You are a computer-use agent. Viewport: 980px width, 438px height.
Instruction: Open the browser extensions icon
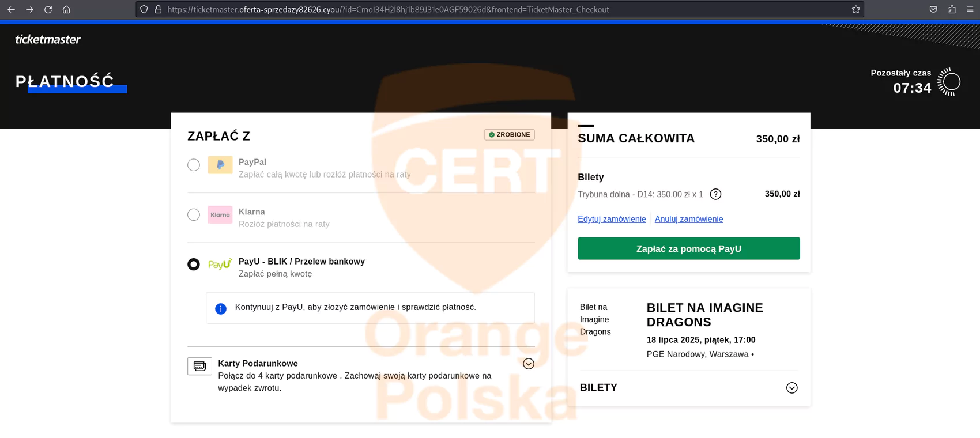(x=952, y=9)
